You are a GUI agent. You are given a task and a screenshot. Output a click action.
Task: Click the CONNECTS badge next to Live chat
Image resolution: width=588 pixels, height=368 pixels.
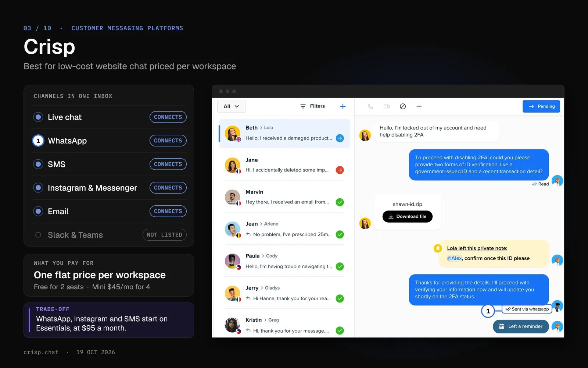(x=168, y=117)
